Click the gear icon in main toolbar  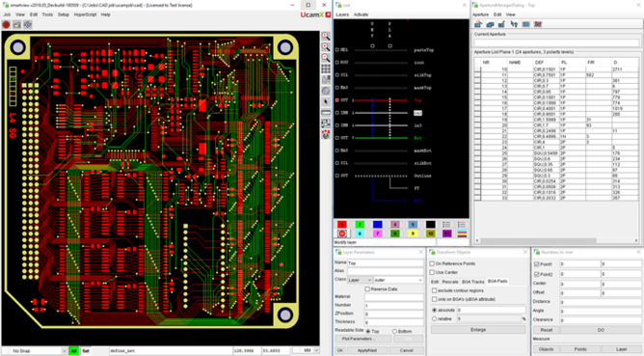point(28,25)
